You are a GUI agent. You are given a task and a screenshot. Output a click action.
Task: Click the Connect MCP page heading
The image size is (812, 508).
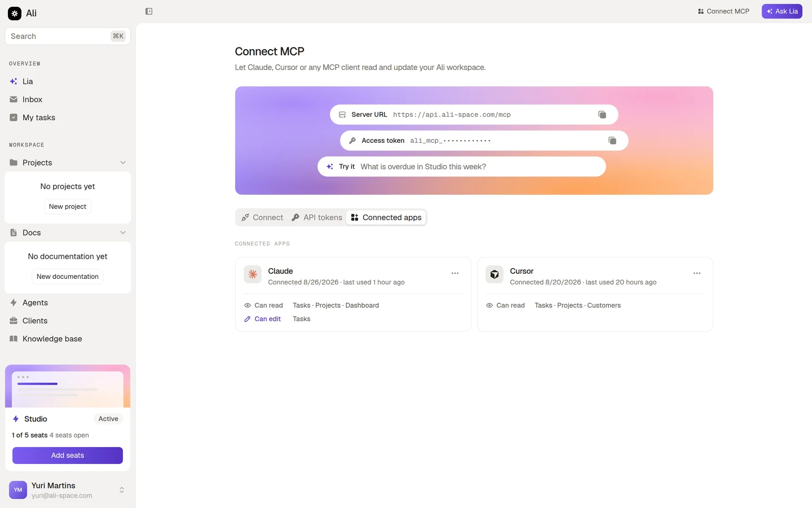tap(270, 51)
